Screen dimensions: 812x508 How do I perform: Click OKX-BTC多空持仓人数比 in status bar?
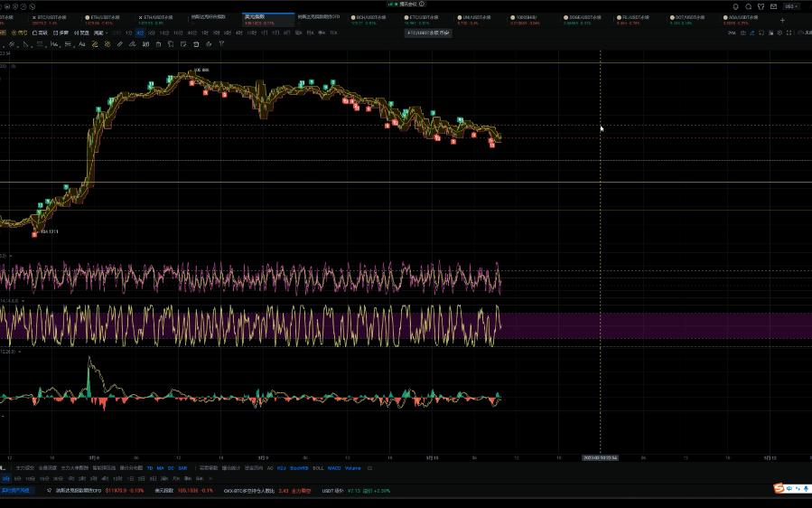(x=267, y=491)
